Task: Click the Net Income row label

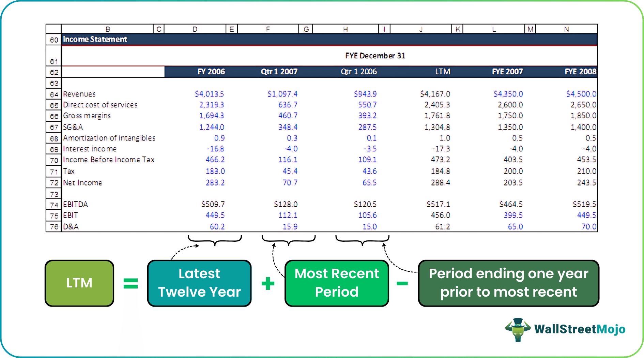Action: [82, 182]
